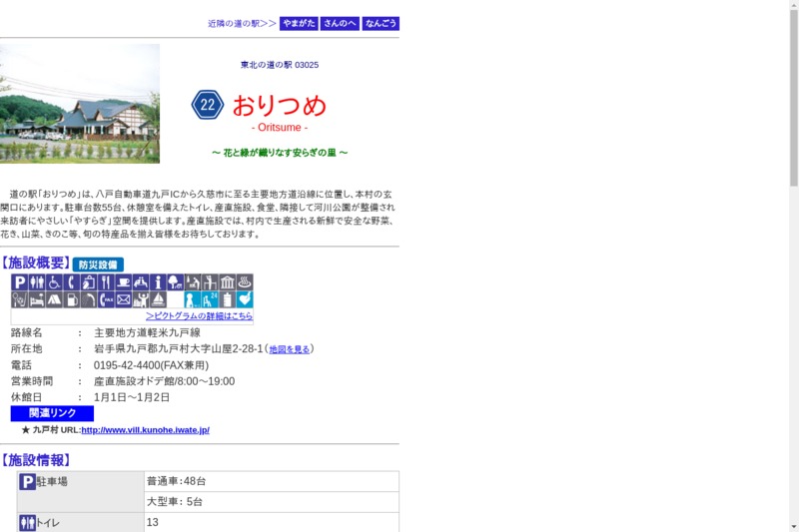799x532 pixels.
Task: Click the museum building pictogram
Action: (227, 282)
